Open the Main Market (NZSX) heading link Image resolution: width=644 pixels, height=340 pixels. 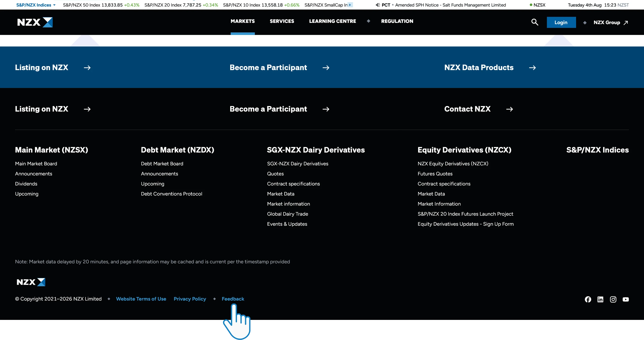click(52, 150)
